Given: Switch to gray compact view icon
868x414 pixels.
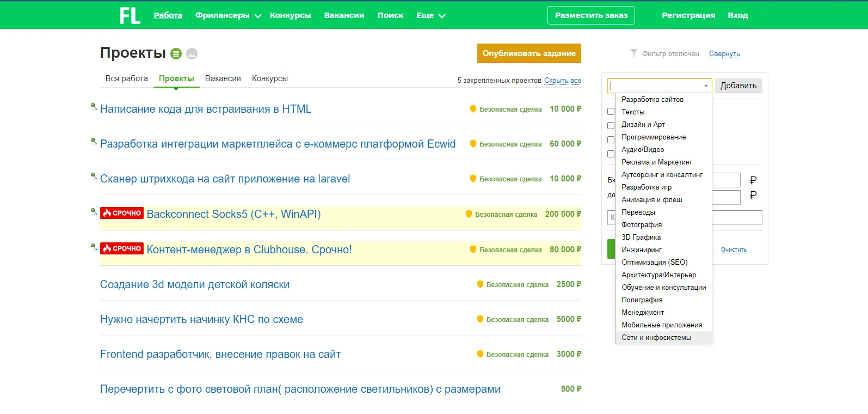Looking at the screenshot, I should coord(192,53).
